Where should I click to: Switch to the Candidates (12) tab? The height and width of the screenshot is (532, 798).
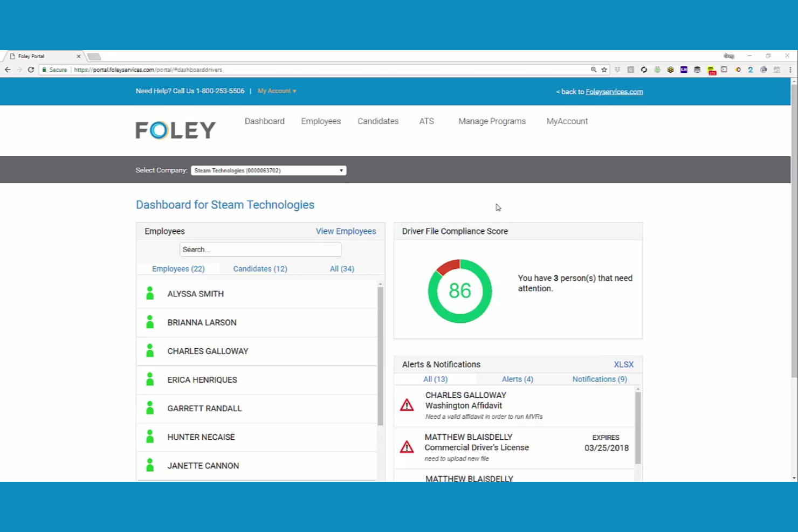260,268
